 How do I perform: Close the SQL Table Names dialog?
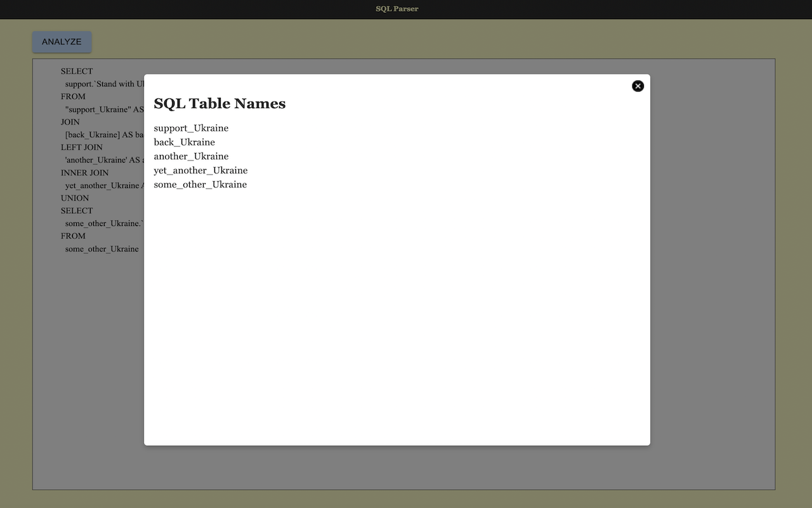(638, 86)
